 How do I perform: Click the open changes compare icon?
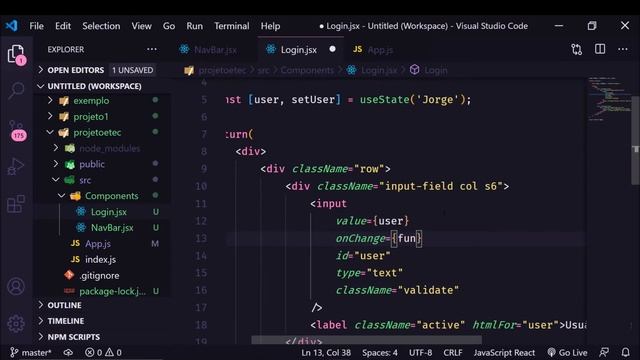(576, 49)
